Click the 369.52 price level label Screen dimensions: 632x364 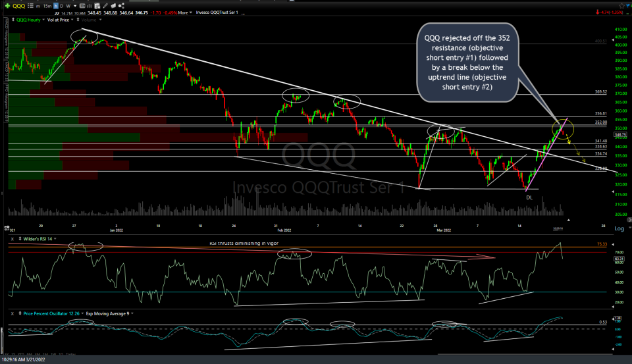601,92
